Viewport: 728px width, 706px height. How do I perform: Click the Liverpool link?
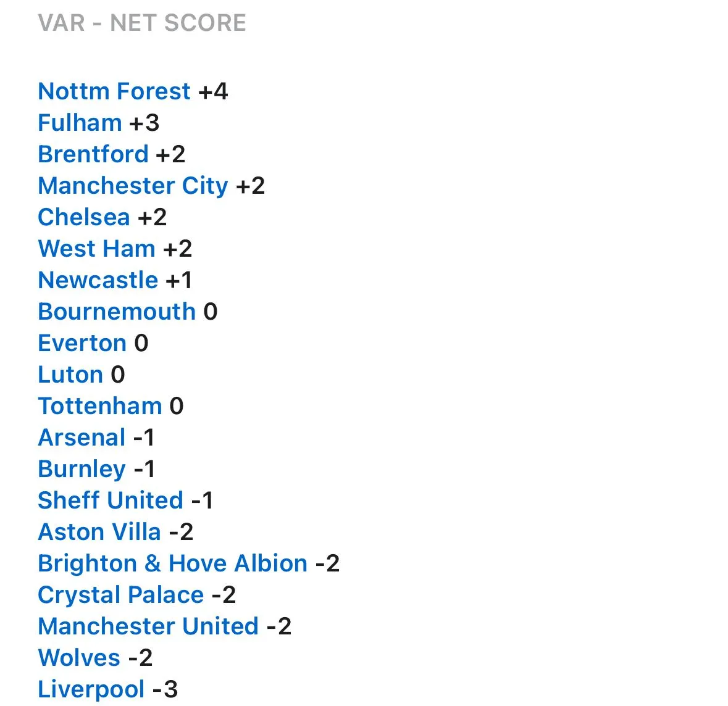click(x=91, y=689)
